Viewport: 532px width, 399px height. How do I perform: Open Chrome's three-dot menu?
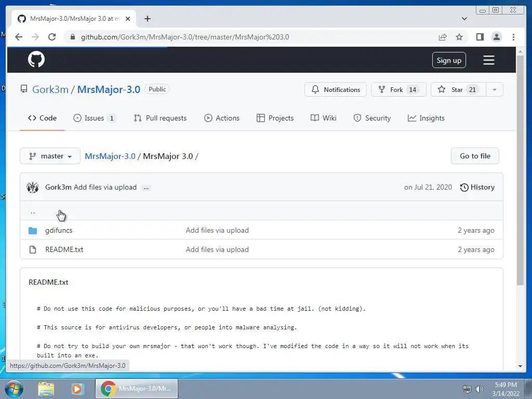513,37
